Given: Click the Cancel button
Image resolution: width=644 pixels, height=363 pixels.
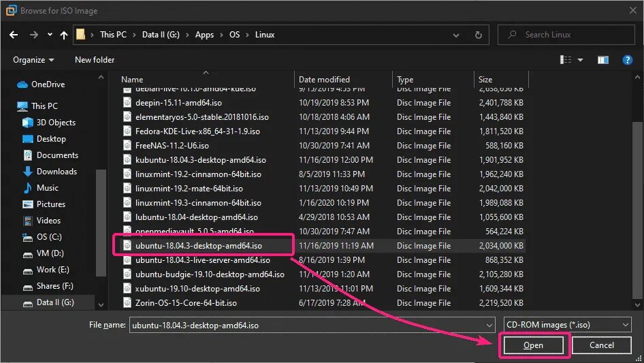Looking at the screenshot, I should (x=602, y=345).
